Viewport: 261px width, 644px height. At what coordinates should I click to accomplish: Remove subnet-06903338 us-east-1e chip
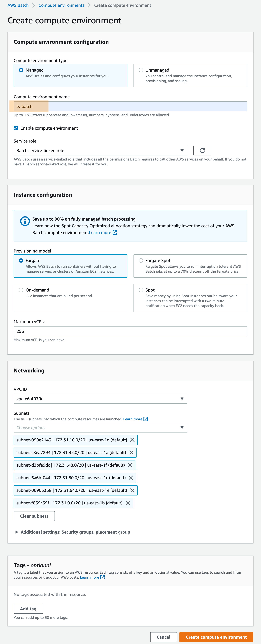coord(132,490)
